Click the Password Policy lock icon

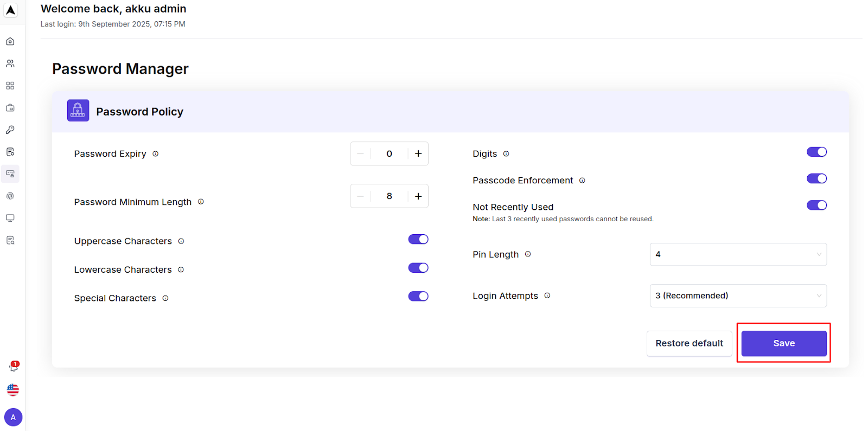coord(78,111)
